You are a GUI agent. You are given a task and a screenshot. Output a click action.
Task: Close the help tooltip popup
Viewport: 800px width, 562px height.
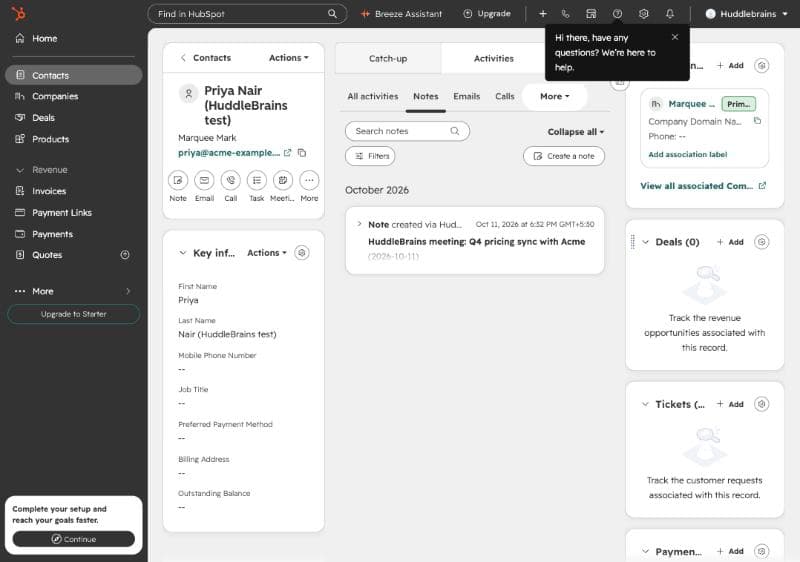pyautogui.click(x=675, y=37)
